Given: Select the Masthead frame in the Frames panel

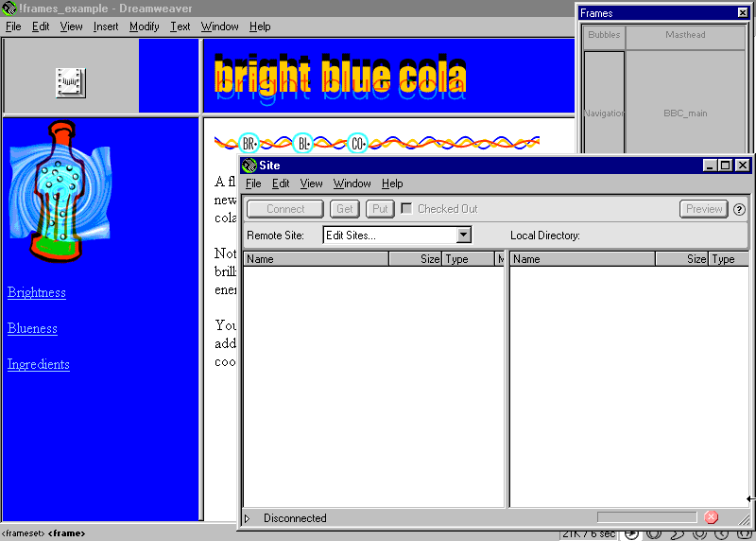Looking at the screenshot, I should click(x=685, y=37).
